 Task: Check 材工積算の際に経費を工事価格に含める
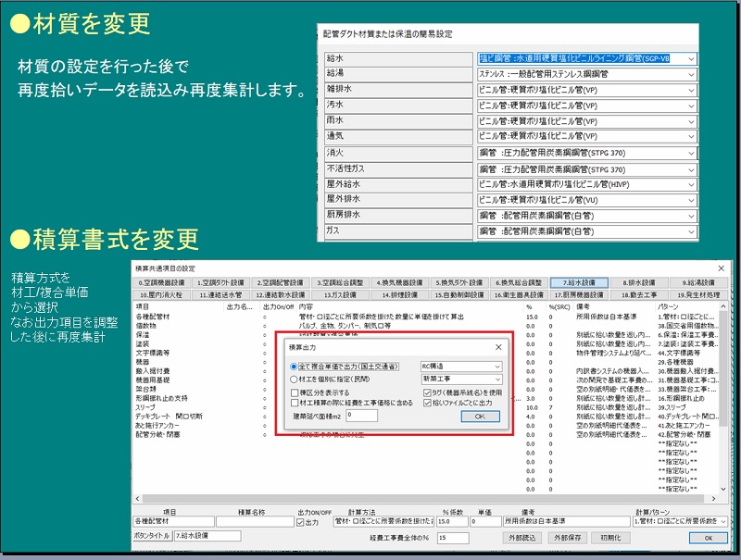click(x=295, y=403)
